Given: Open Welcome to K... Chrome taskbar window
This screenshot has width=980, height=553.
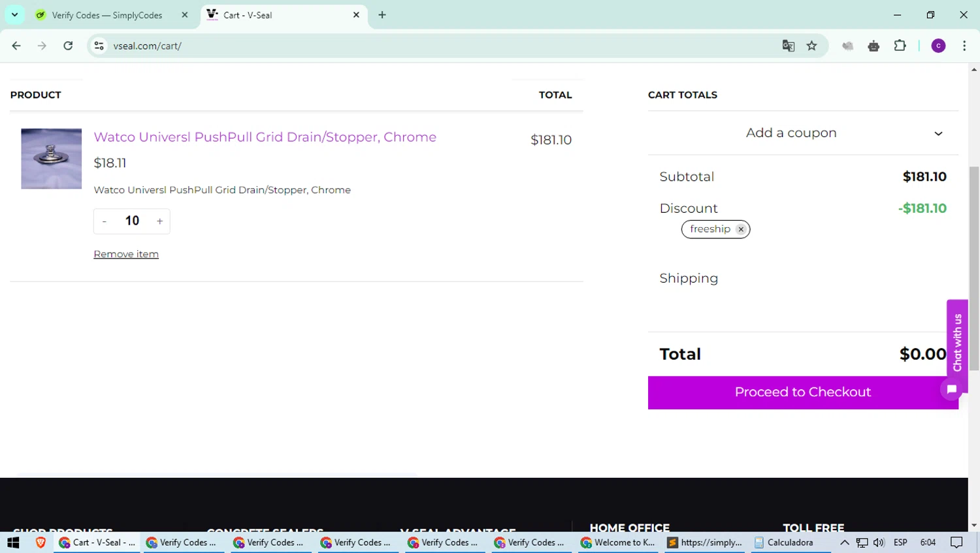Looking at the screenshot, I should 617,543.
